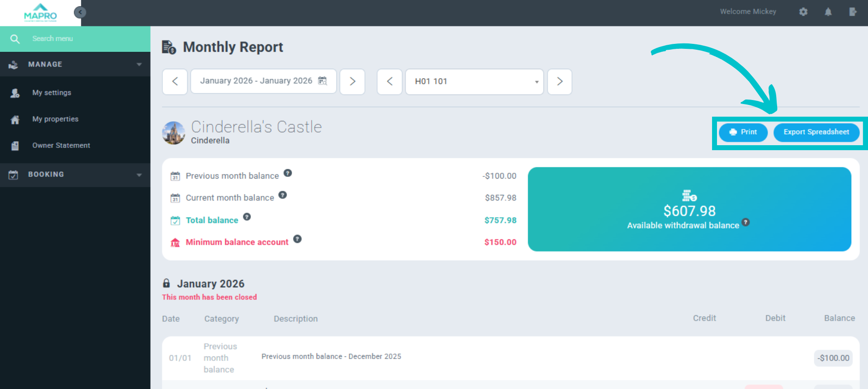Click help icon beside Total balance
Screen dimensions: 868x389
(x=247, y=217)
